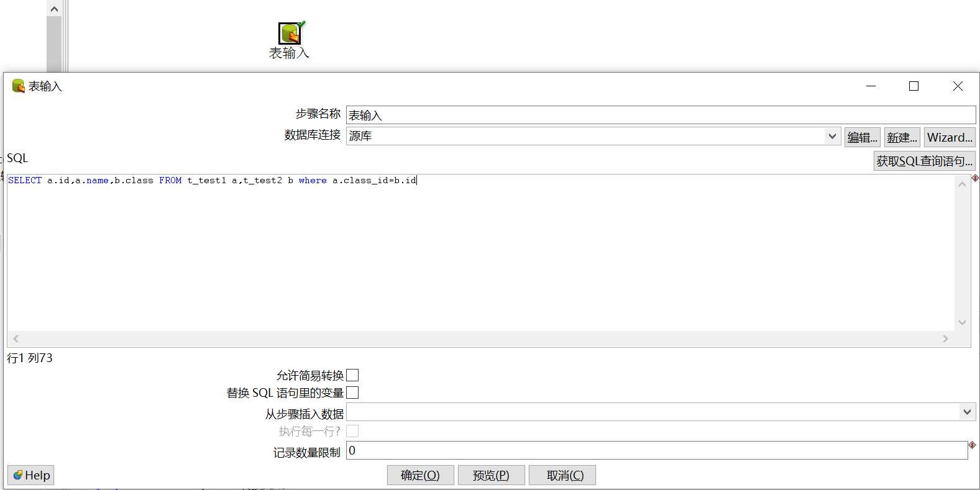Cancel with the 取消(C) button
Screen dimensions: 980x490
coord(562,475)
